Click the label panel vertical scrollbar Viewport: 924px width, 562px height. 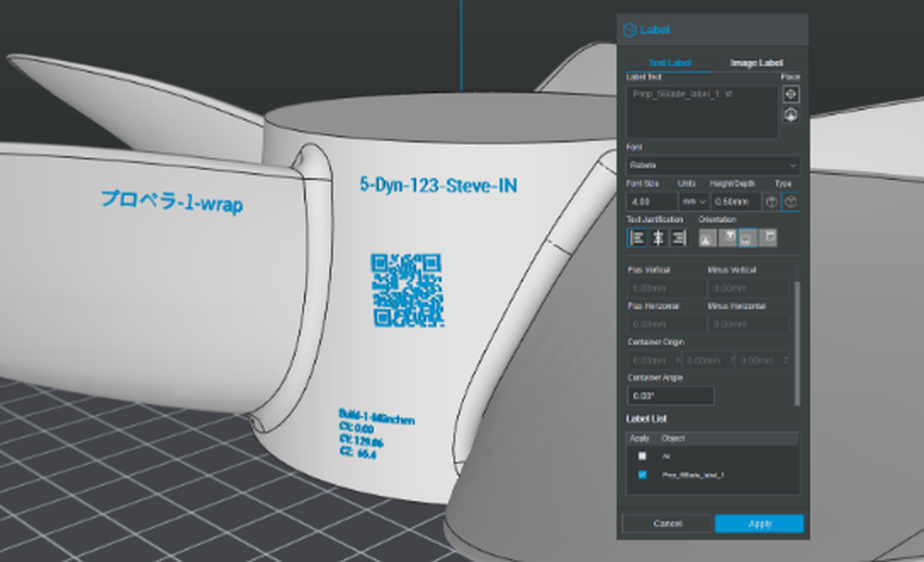797,344
